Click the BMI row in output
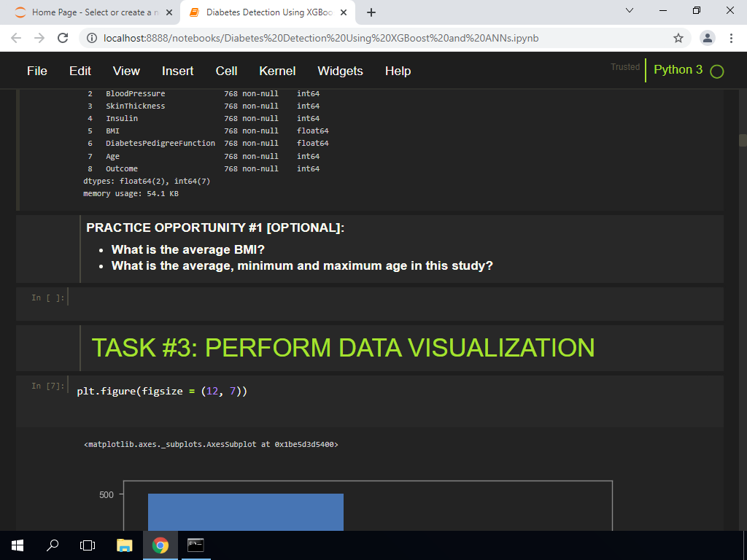The width and height of the screenshot is (747, 560). pos(208,131)
